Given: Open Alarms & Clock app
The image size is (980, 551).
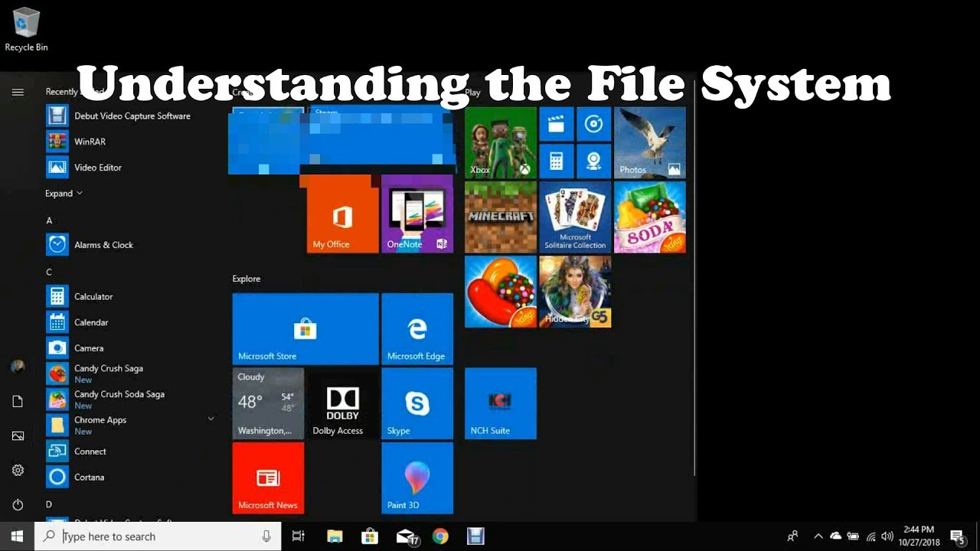Looking at the screenshot, I should click(x=90, y=245).
